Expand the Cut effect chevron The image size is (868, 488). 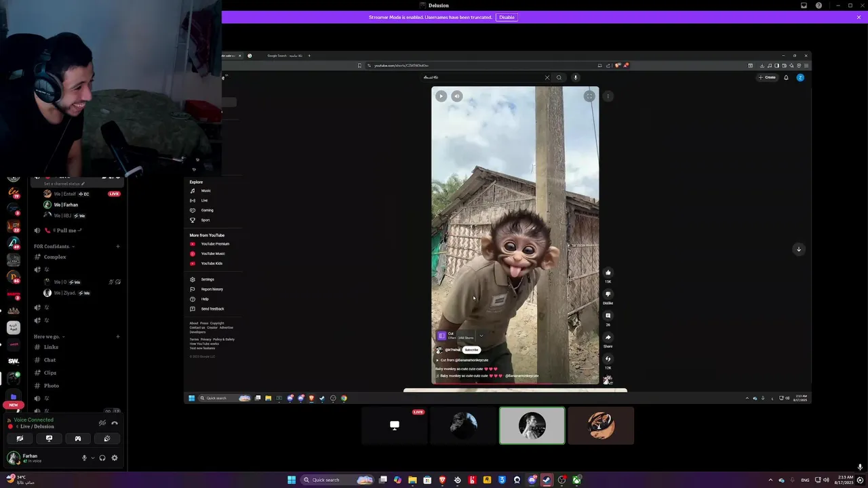coord(481,335)
